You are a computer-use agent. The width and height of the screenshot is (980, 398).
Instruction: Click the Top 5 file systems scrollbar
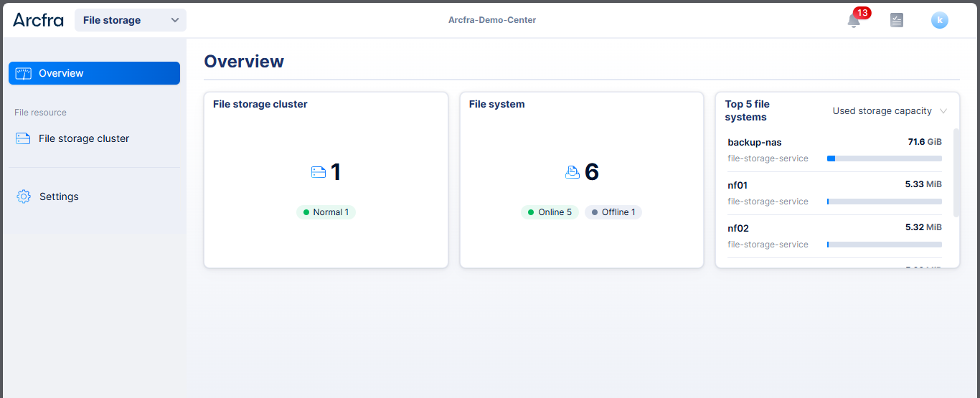point(956,172)
